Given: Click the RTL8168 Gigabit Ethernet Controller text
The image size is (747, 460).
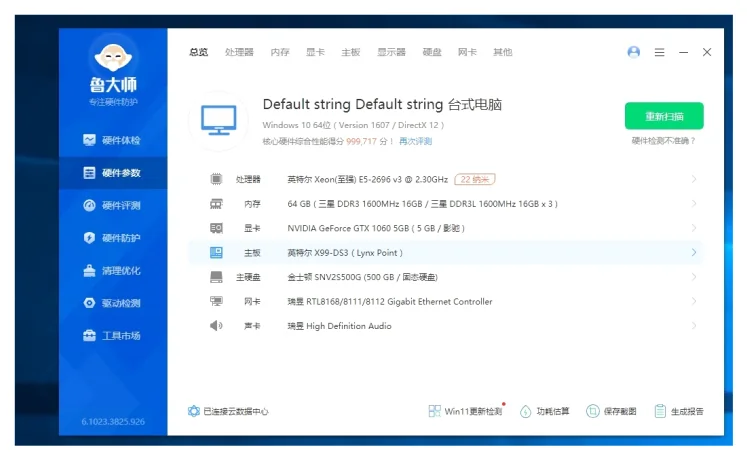Looking at the screenshot, I should pos(390,301).
